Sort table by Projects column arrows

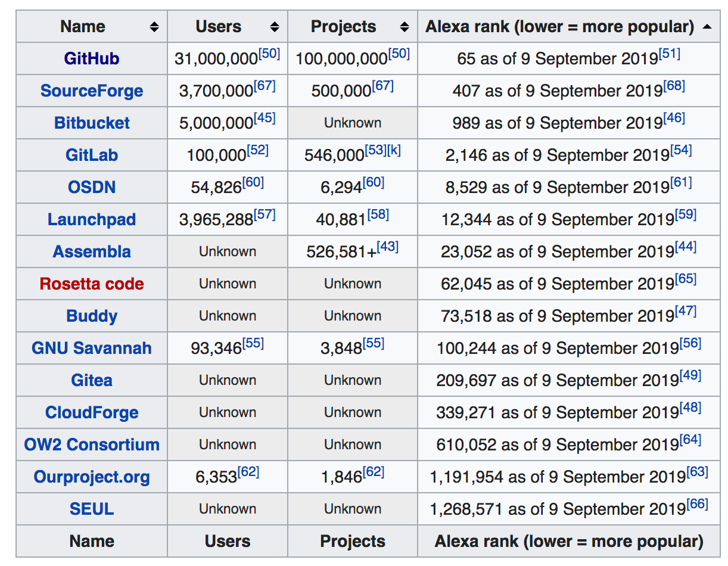[405, 27]
